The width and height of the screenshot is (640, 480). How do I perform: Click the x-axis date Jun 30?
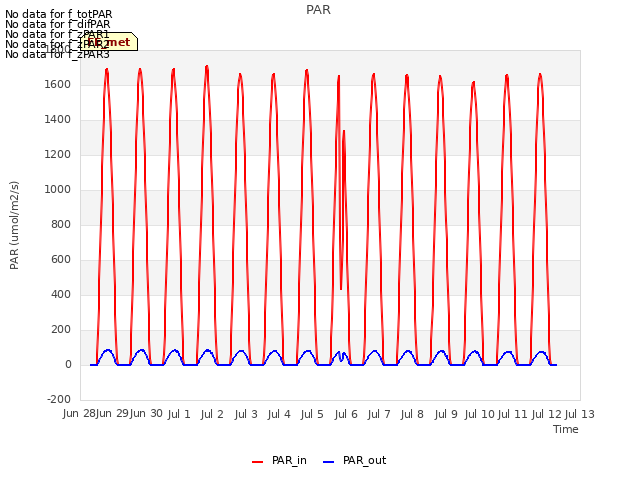click(x=146, y=414)
